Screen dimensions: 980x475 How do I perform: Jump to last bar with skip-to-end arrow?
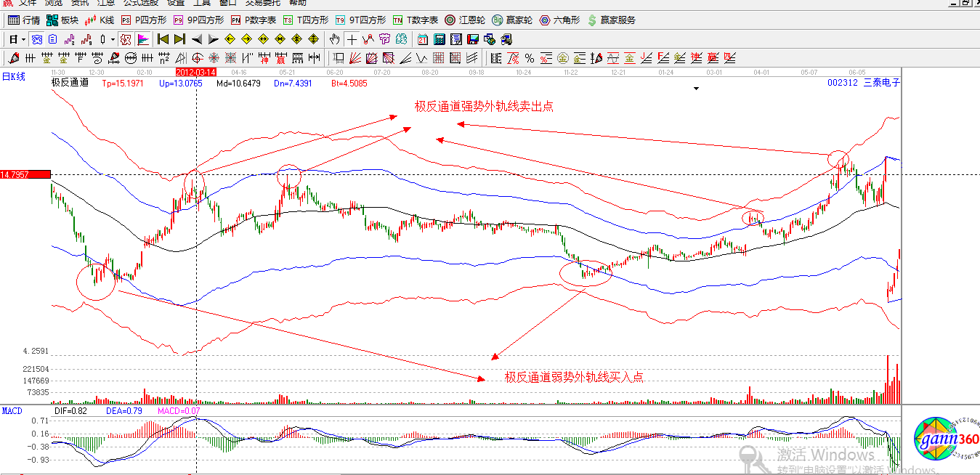tap(179, 39)
